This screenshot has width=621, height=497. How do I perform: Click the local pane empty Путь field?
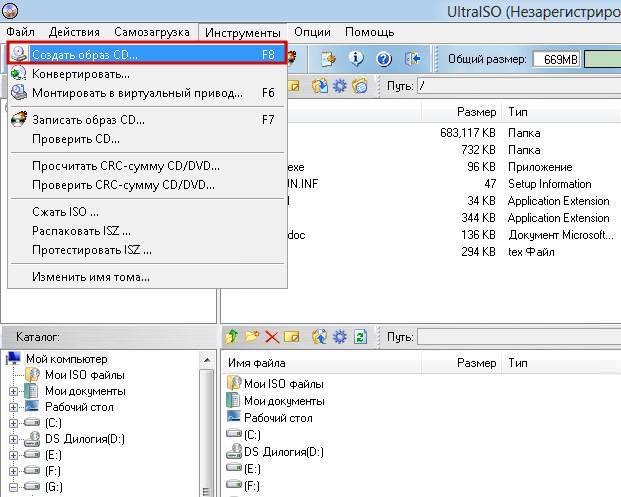point(519,337)
